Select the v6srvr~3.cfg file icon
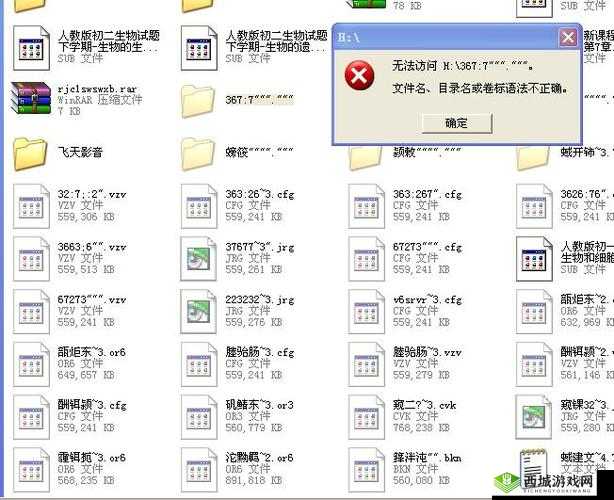 click(x=367, y=311)
